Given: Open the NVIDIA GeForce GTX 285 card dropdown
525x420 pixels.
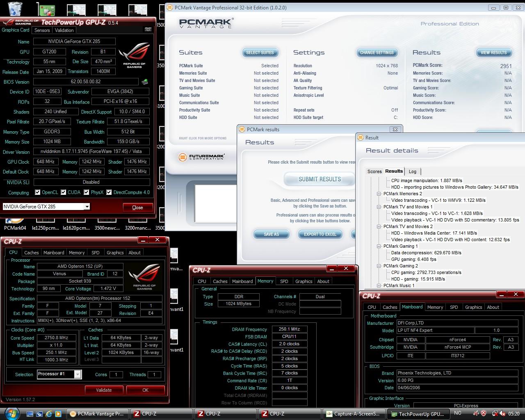Looking at the screenshot, I should [87, 207].
